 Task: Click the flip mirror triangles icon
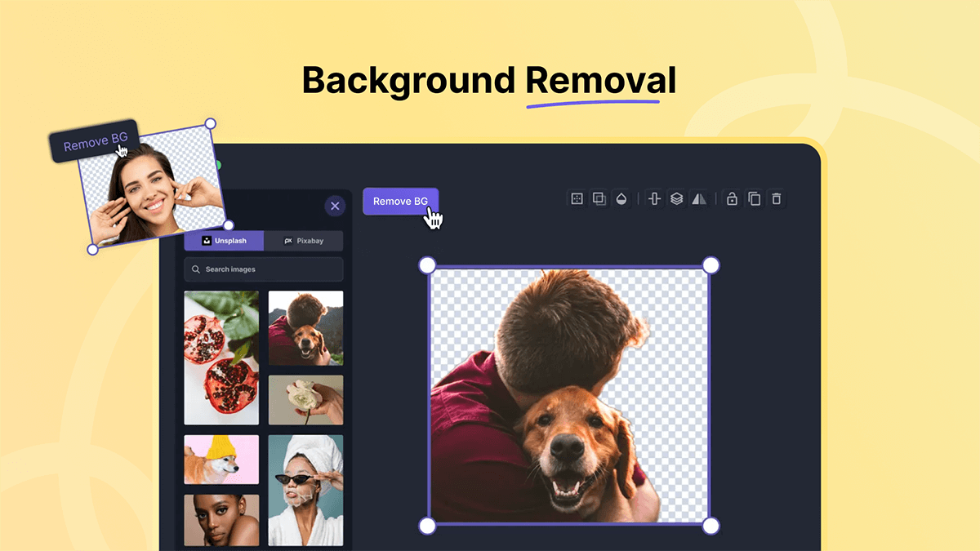tap(699, 198)
